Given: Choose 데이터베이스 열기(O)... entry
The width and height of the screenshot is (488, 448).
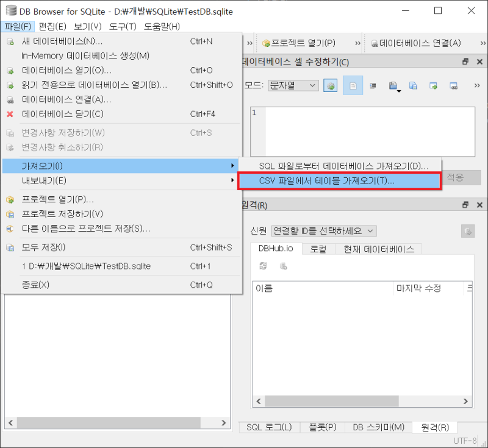Looking at the screenshot, I should tap(122, 70).
